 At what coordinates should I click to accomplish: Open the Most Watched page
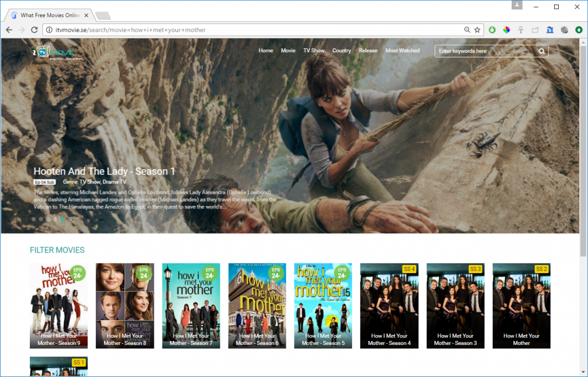(403, 50)
